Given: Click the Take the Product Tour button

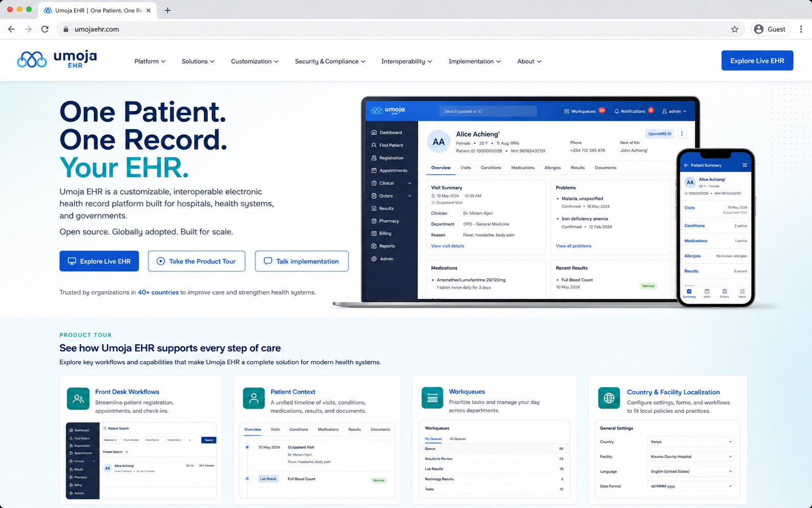Looking at the screenshot, I should (x=197, y=261).
